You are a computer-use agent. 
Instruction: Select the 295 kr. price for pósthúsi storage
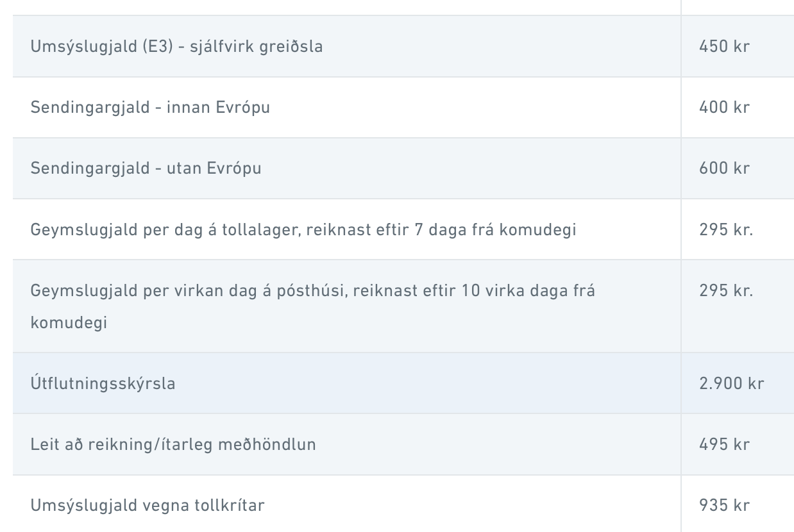pos(726,291)
